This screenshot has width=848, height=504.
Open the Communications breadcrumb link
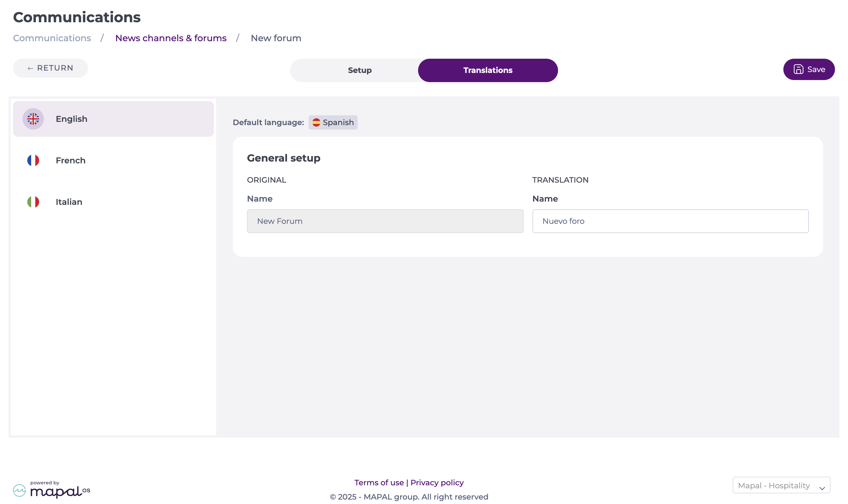[52, 38]
